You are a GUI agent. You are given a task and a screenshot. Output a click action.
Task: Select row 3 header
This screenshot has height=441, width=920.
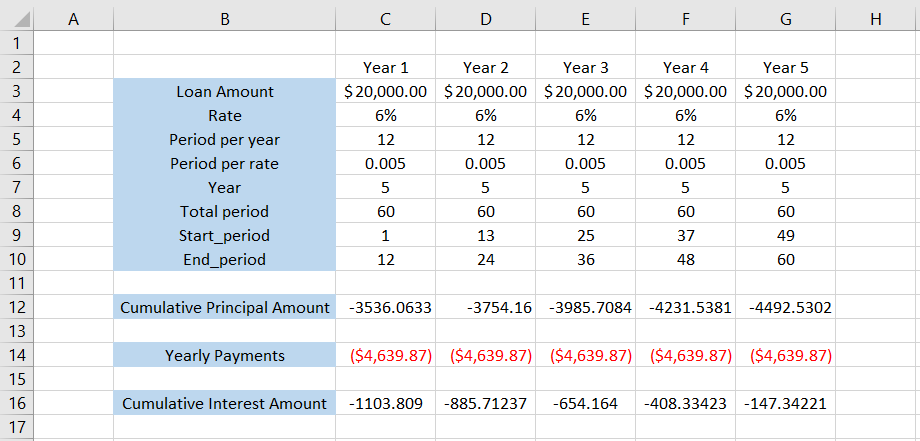pyautogui.click(x=17, y=92)
